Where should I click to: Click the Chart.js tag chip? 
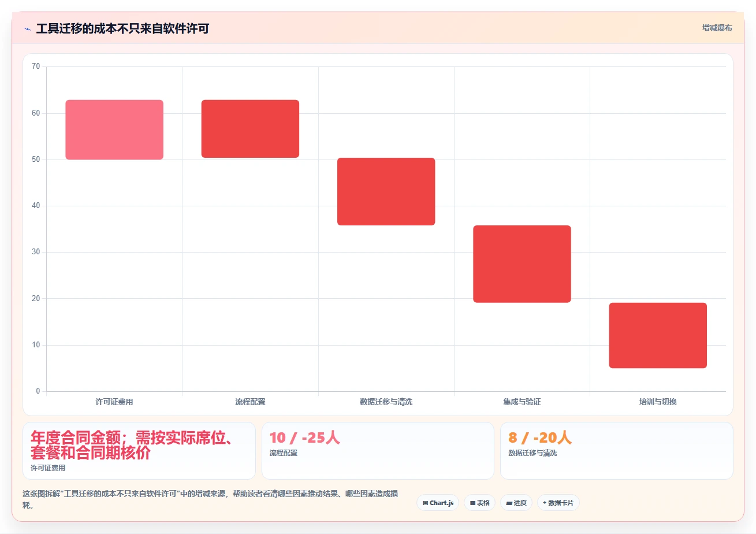(438, 503)
